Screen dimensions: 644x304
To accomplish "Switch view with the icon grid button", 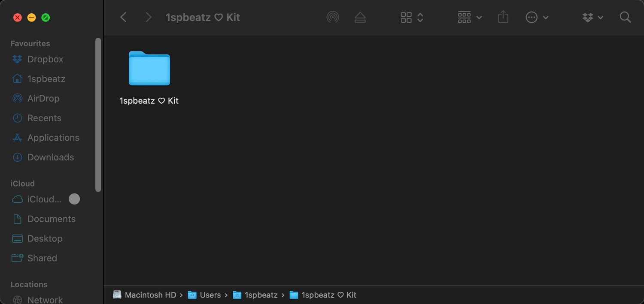I will click(x=406, y=17).
